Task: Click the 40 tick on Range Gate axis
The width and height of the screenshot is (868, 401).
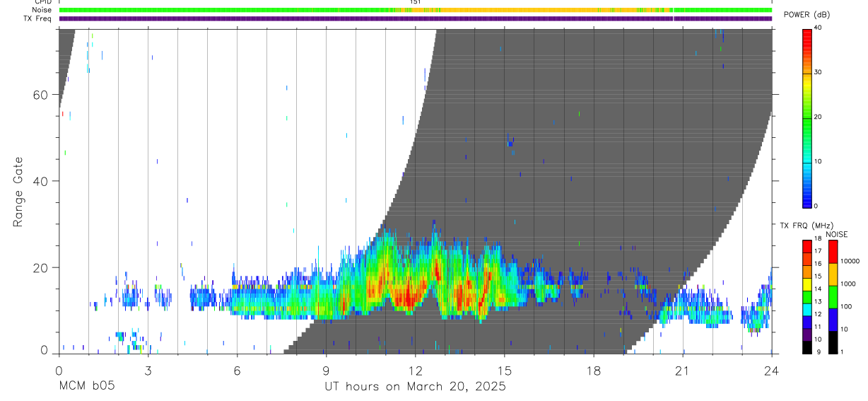Action: (40, 181)
